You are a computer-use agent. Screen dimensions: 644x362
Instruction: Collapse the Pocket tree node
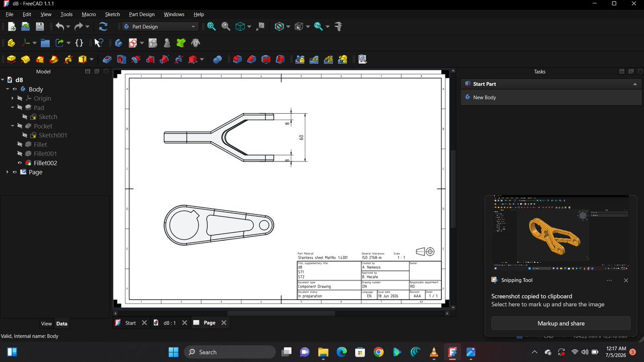[12, 126]
